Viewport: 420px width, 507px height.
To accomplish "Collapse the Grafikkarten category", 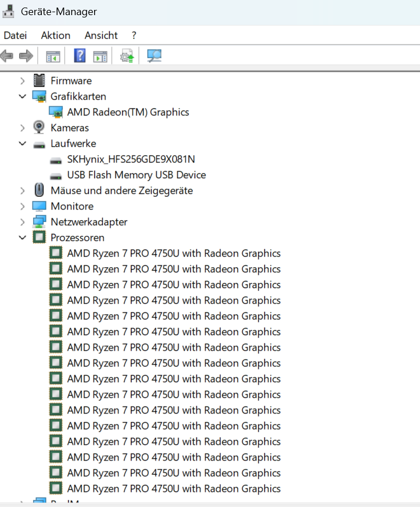I will (x=22, y=96).
